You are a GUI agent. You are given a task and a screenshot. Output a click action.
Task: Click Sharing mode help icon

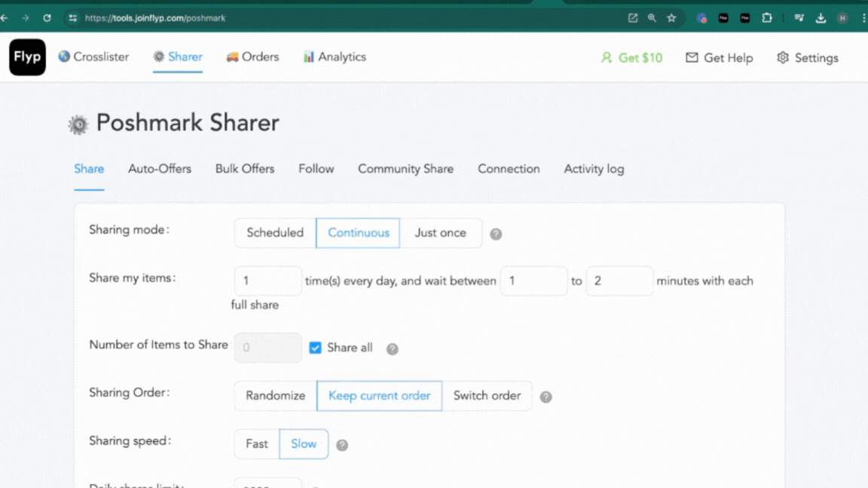pos(496,234)
